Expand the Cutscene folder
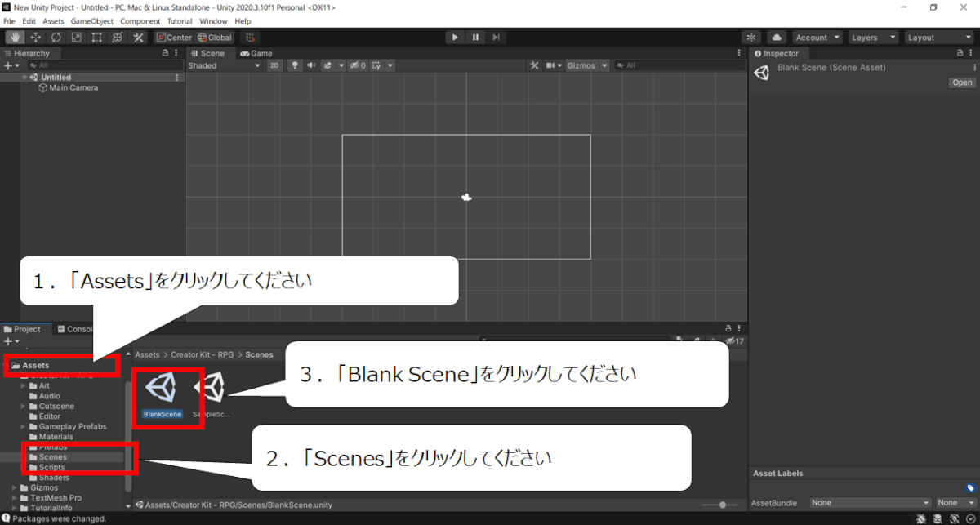This screenshot has width=980, height=525. [x=24, y=406]
